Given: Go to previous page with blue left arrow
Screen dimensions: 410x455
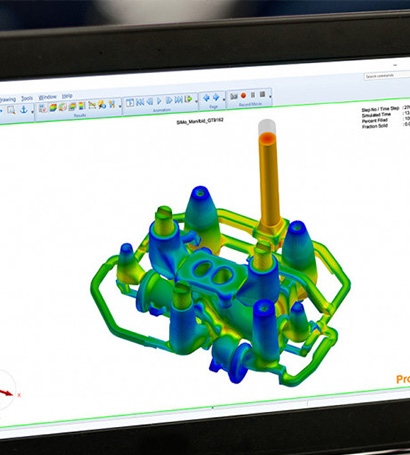Looking at the screenshot, I should [206, 98].
